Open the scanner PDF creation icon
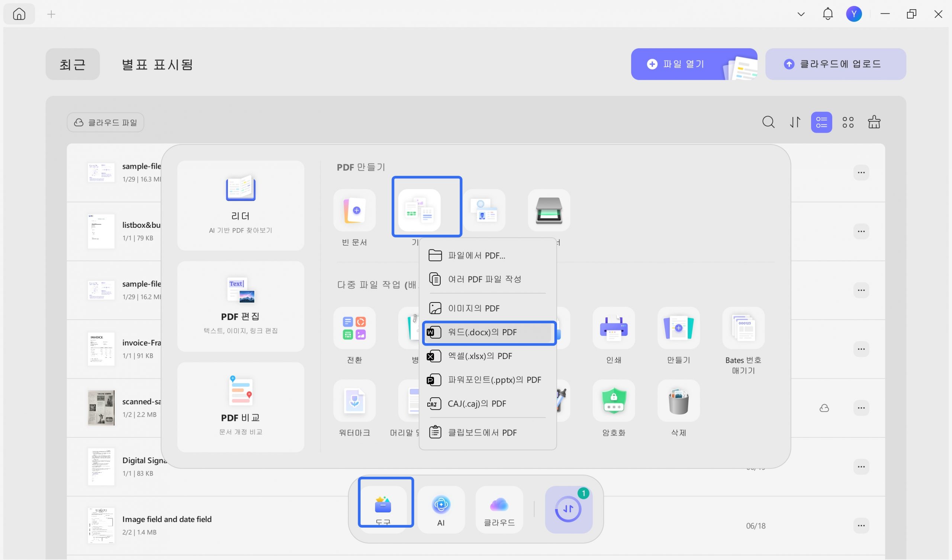The image size is (952, 560). [549, 210]
